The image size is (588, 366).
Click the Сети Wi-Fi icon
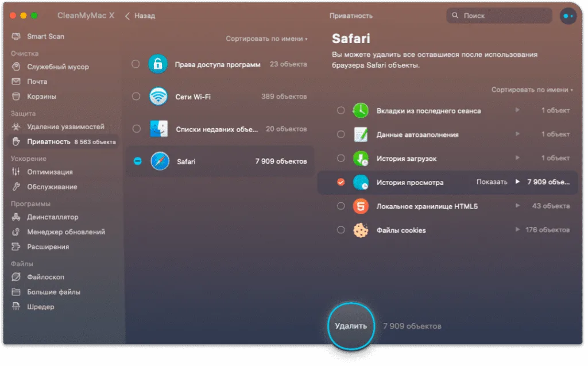(158, 97)
